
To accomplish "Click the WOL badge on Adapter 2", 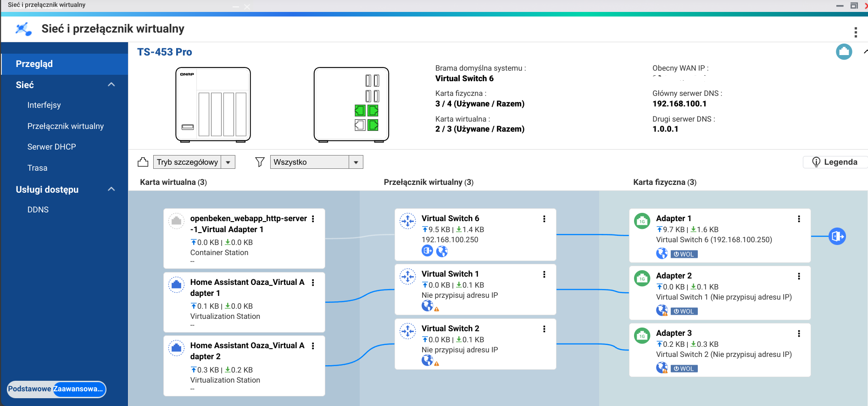I will click(684, 311).
